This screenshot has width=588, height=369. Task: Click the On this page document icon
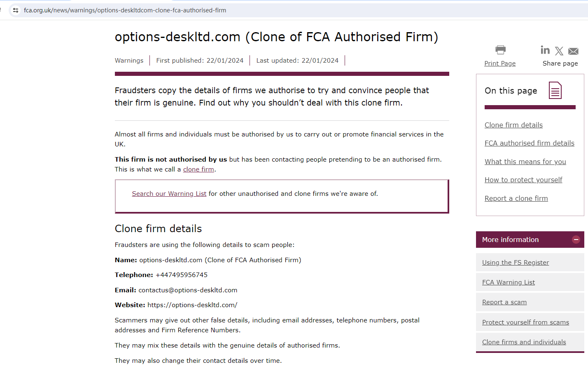pos(555,91)
